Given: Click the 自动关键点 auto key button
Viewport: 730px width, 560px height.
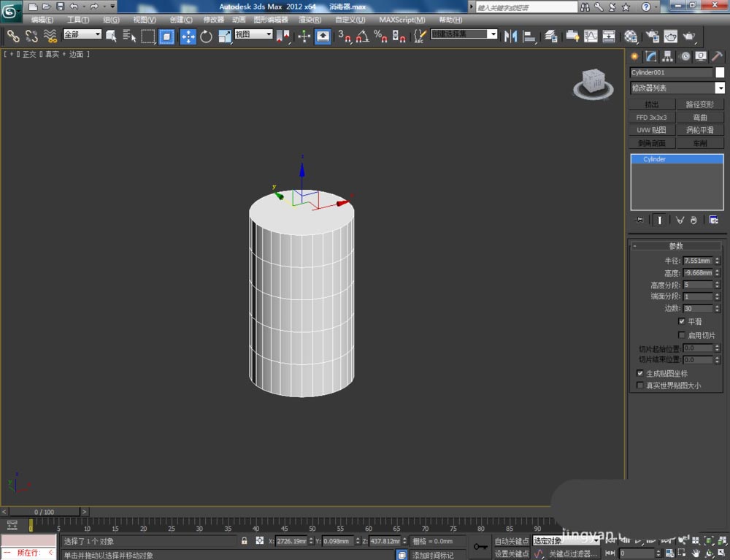Looking at the screenshot, I should click(x=511, y=541).
